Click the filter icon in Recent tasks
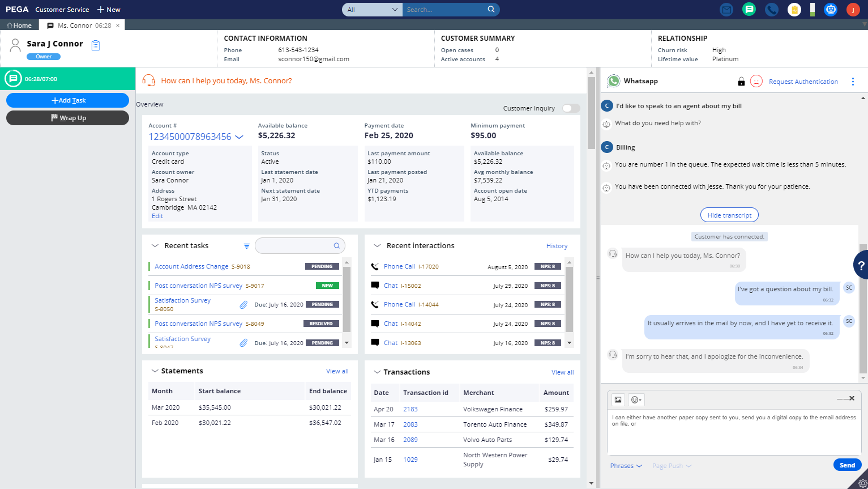 coord(247,246)
